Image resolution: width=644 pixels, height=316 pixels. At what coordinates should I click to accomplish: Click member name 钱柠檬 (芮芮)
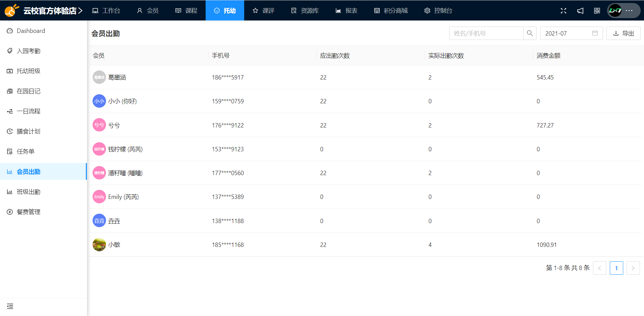click(125, 149)
